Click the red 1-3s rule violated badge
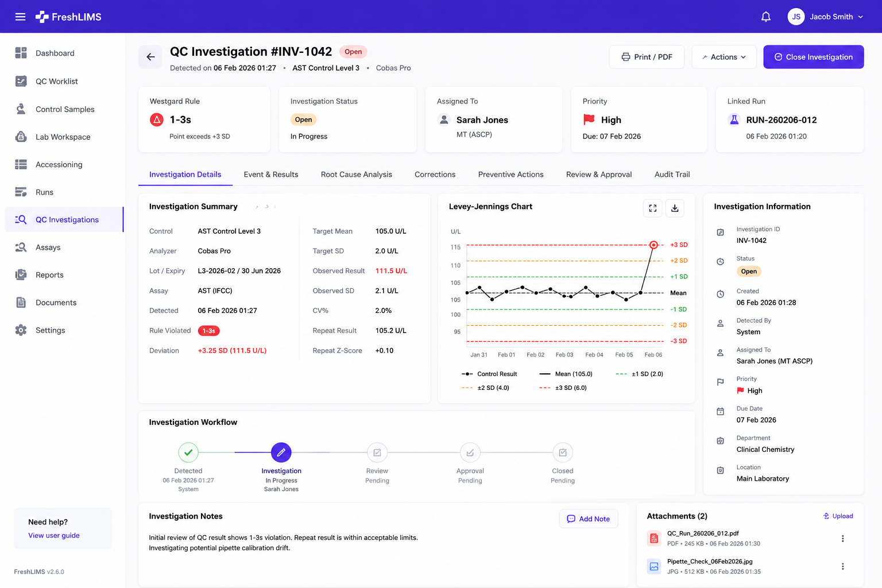Screen dimensions: 882x588 click(208, 331)
